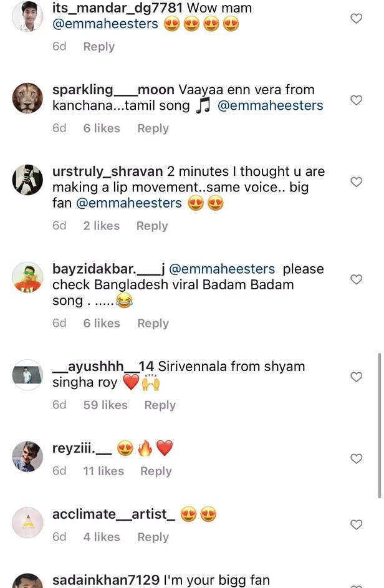The width and height of the screenshot is (384, 588).
Task: Heart the bayzidakbar.___j comment
Action: point(357,280)
